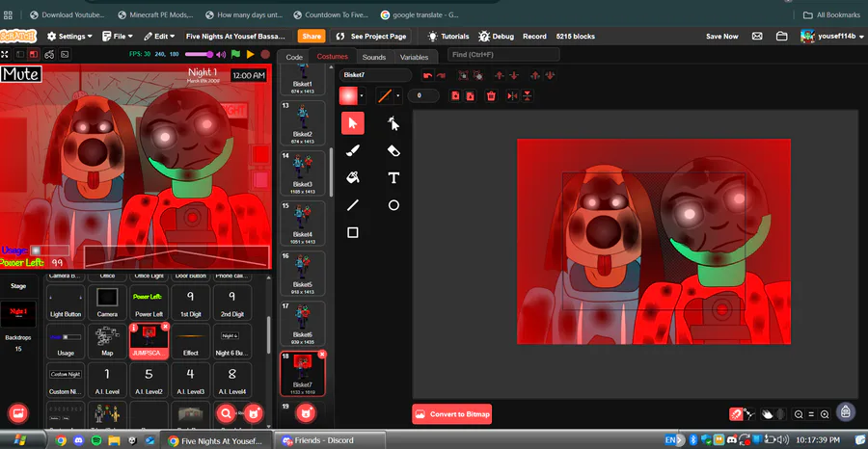Click the speaker volume icon
This screenshot has height=449, width=868.
[x=221, y=54]
